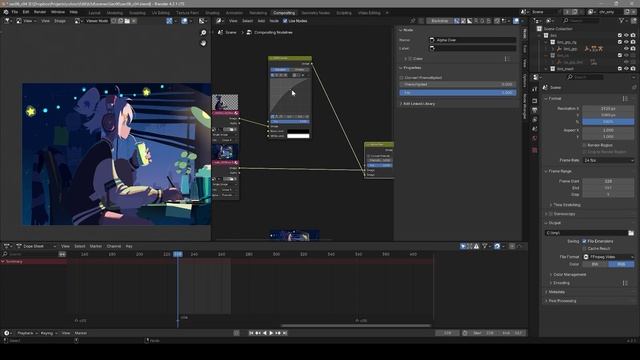The image size is (640, 360).
Task: Toggle Color checkbox in Node panel
Action: click(410, 59)
